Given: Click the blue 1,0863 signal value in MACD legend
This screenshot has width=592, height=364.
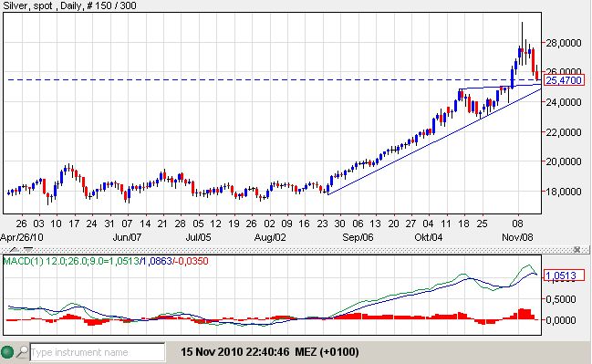Looking at the screenshot, I should (157, 261).
